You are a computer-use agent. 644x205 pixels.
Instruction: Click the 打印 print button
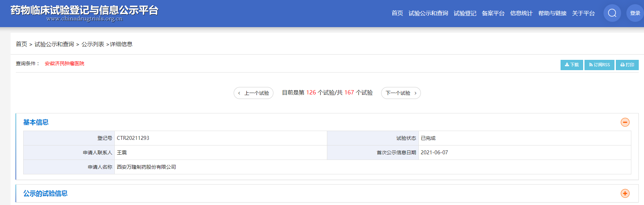click(627, 65)
